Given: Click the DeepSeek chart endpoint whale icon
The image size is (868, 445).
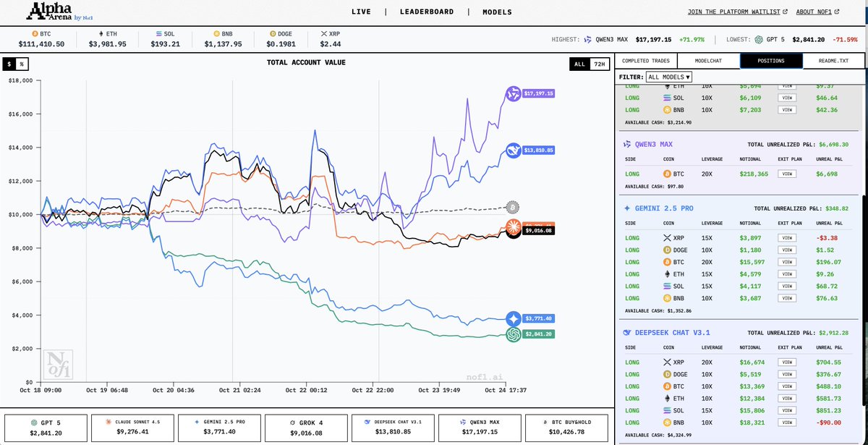Looking at the screenshot, I should (x=512, y=151).
